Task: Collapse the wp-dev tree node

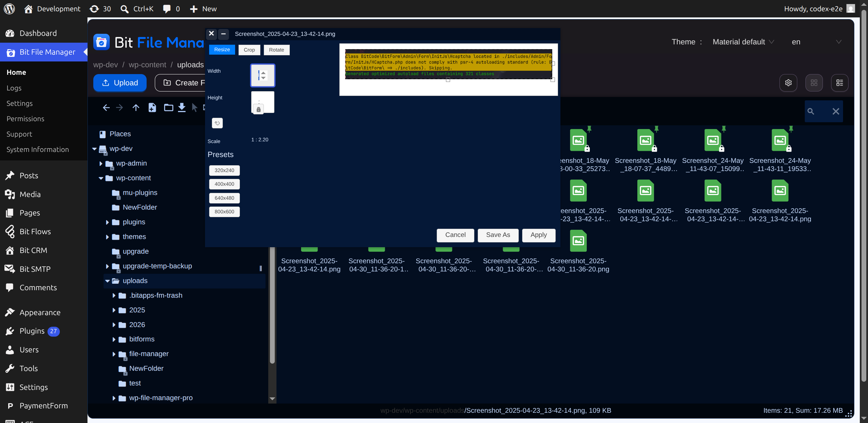Action: tap(94, 149)
